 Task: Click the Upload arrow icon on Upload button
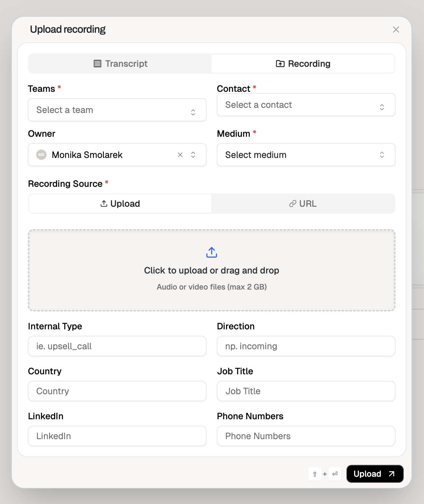[x=391, y=474]
